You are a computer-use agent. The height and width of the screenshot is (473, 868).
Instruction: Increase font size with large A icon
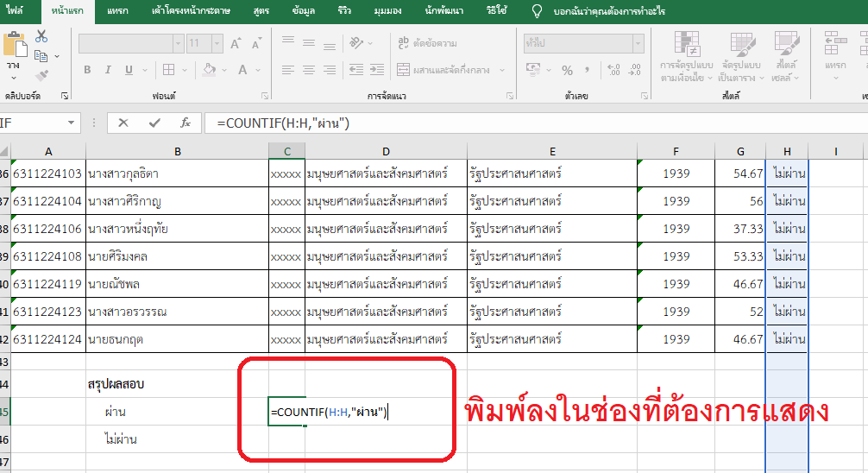(236, 43)
